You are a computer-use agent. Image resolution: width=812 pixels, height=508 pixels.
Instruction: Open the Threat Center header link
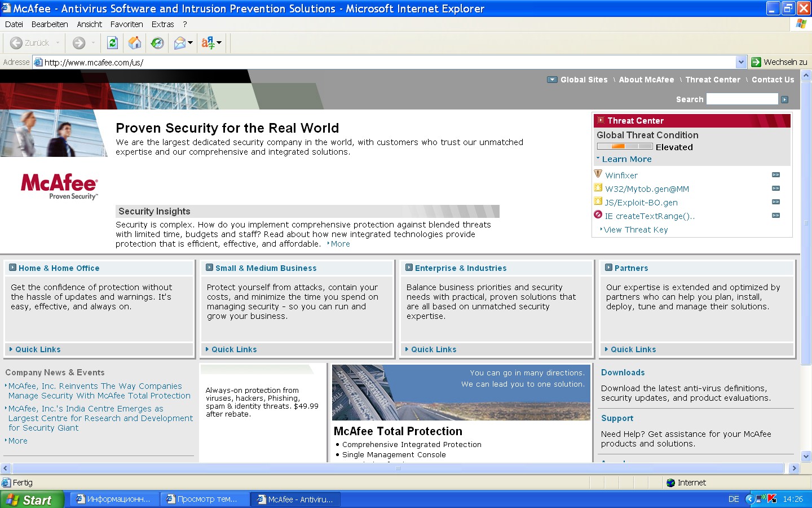(713, 80)
